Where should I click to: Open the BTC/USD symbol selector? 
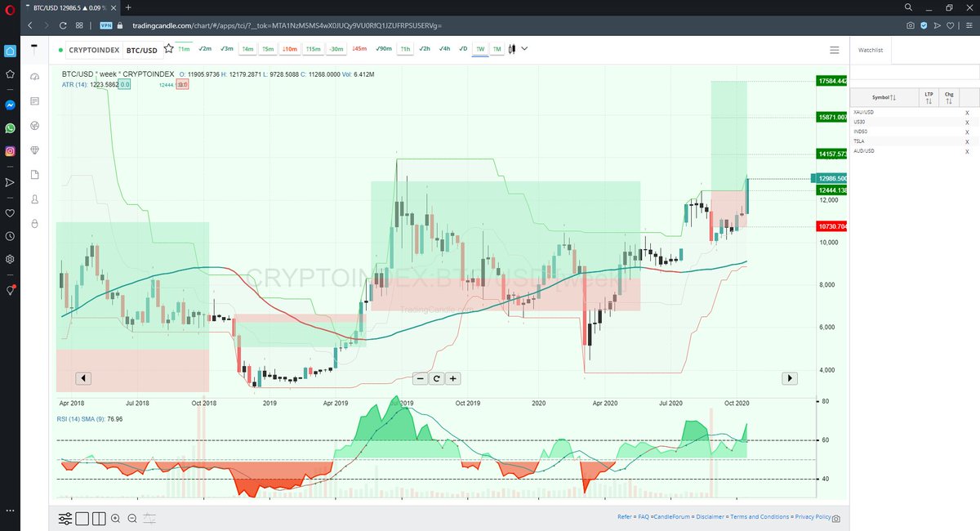pos(142,50)
